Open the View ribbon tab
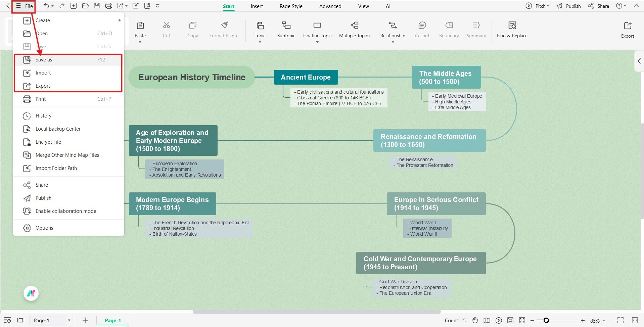Viewport: 644px width, 327px height. click(x=363, y=6)
